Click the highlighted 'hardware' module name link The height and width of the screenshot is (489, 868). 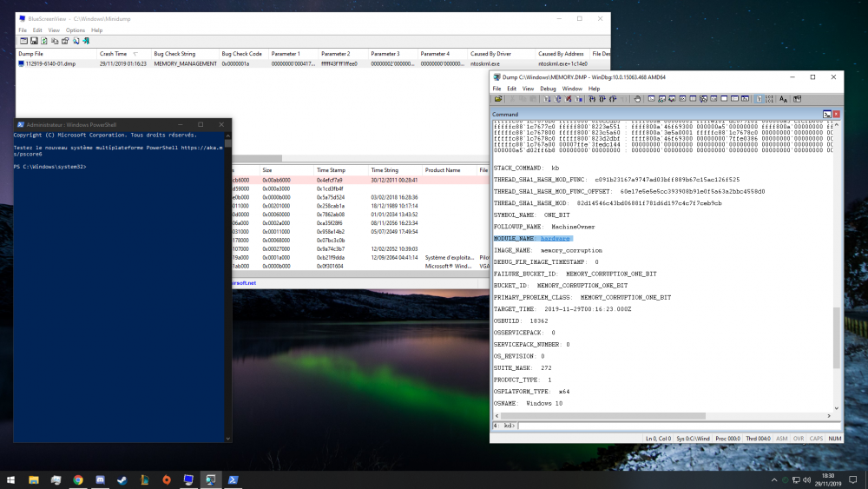tap(556, 239)
